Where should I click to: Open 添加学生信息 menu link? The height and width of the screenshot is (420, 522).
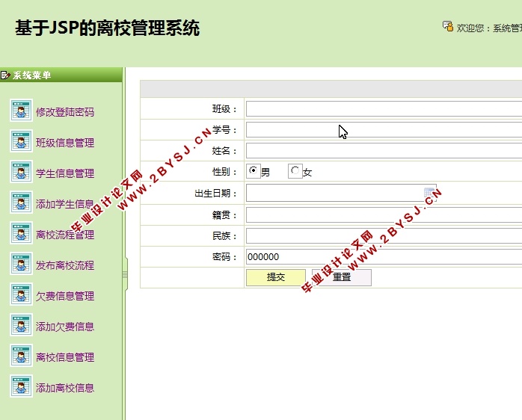click(65, 204)
